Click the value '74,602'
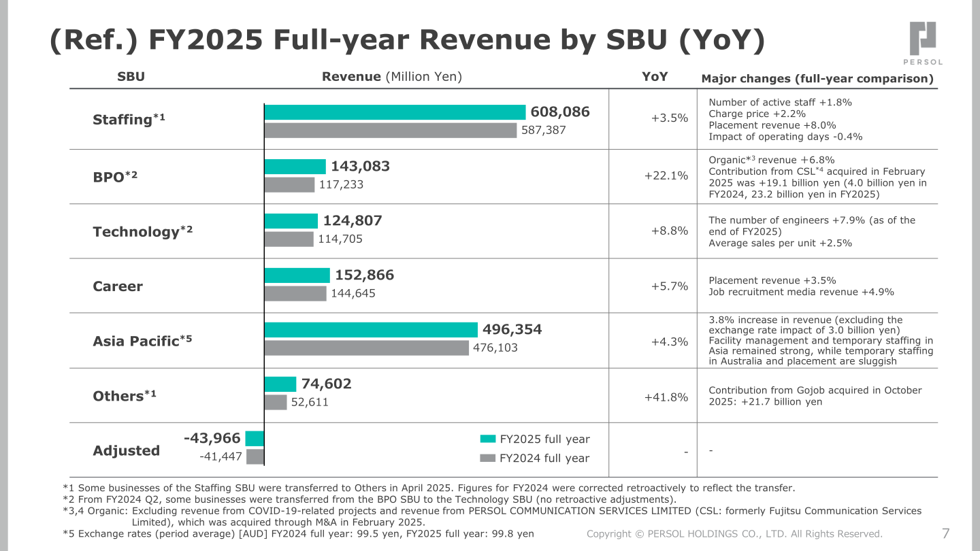Viewport: 980px width, 551px height. click(327, 384)
